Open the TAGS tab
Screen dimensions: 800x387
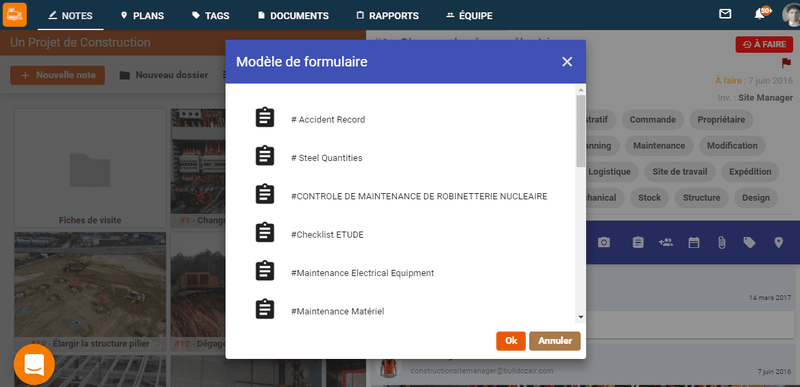[x=210, y=15]
